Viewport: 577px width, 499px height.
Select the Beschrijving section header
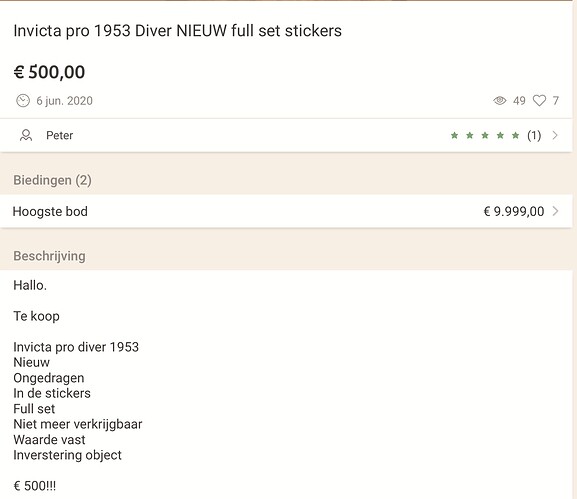coord(49,256)
